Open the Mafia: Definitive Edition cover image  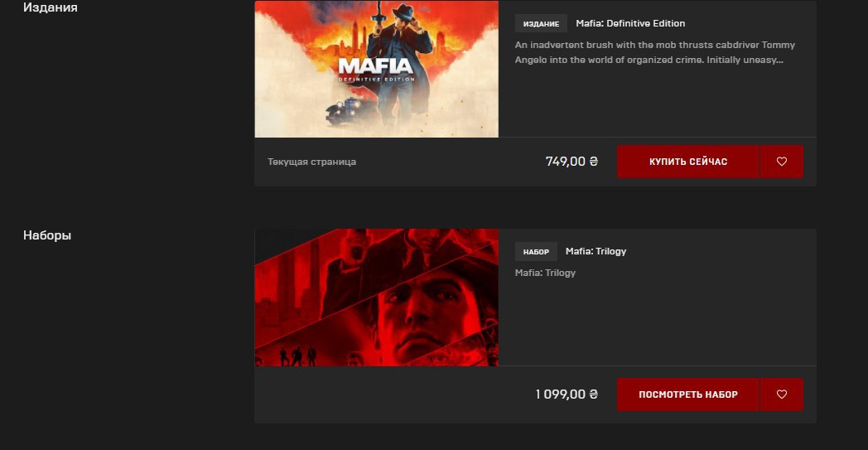(x=376, y=69)
